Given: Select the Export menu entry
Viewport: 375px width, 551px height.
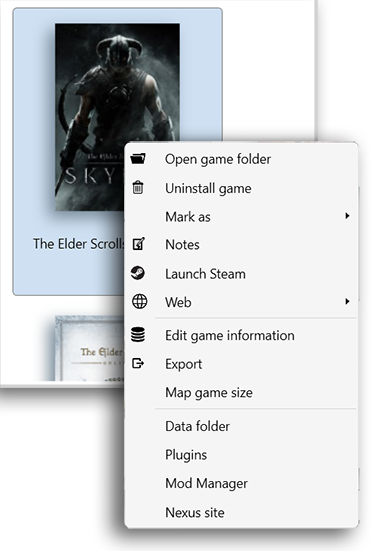Looking at the screenshot, I should pos(241,364).
